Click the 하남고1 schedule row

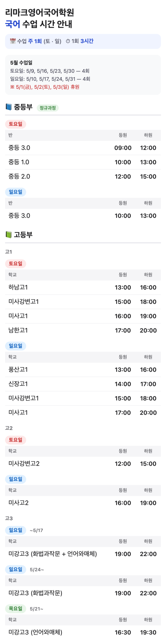click(83, 288)
